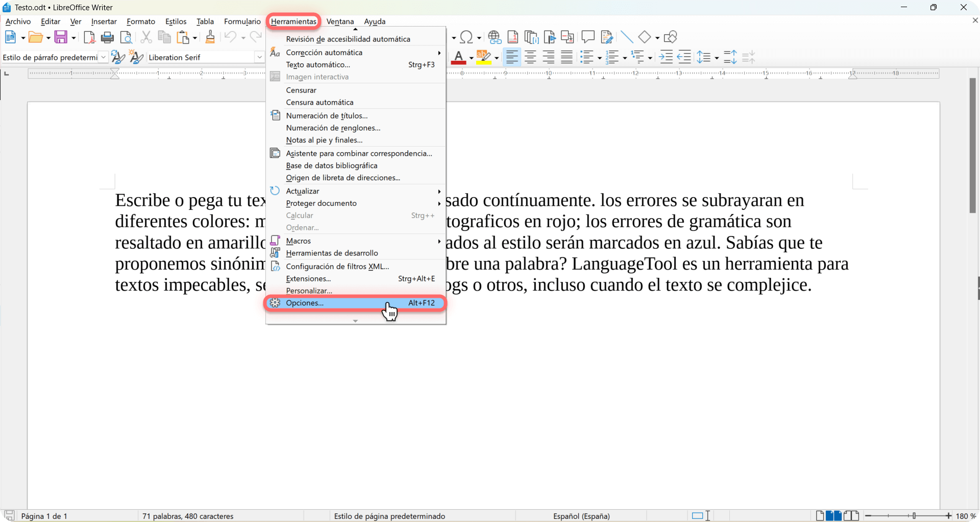
Task: Click Estilo de página predeterminado
Action: 389,516
